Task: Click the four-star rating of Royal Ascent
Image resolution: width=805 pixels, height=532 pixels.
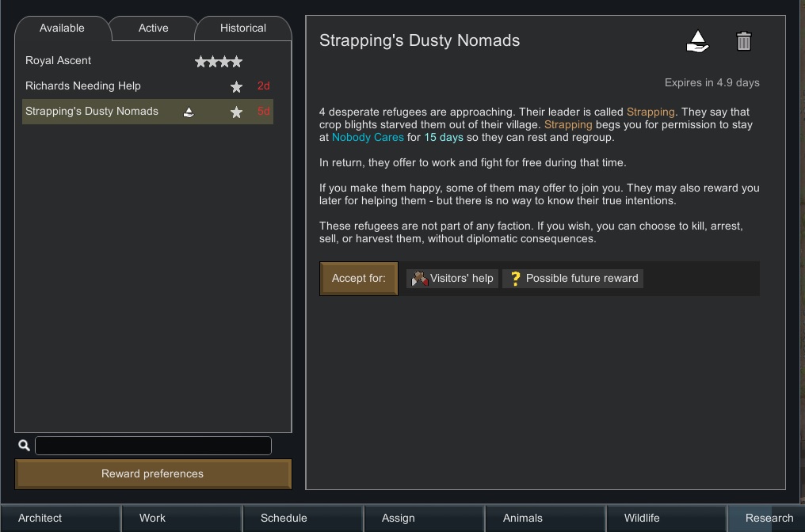Action: tap(219, 61)
